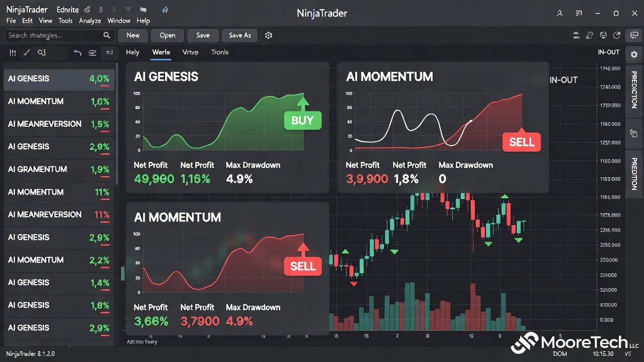Click the undo arrow icon
This screenshot has width=644, height=362.
coord(78,53)
